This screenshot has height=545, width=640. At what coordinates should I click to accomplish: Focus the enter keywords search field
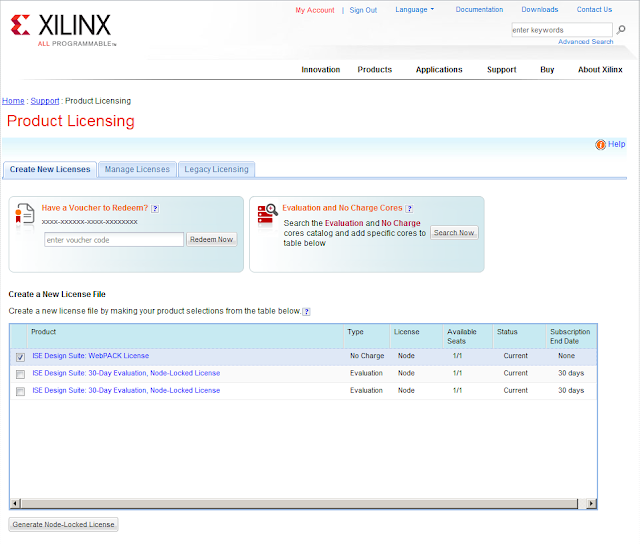(562, 30)
